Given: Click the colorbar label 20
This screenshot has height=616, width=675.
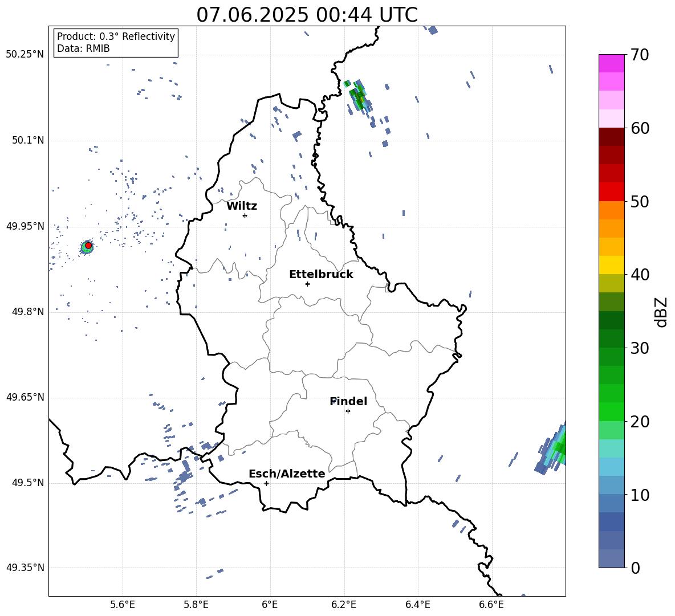Looking at the screenshot, I should coord(640,422).
